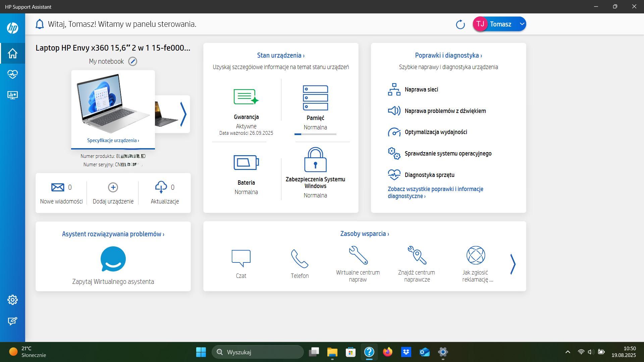Open the Jak zgłosić reklamację icon

pyautogui.click(x=476, y=255)
